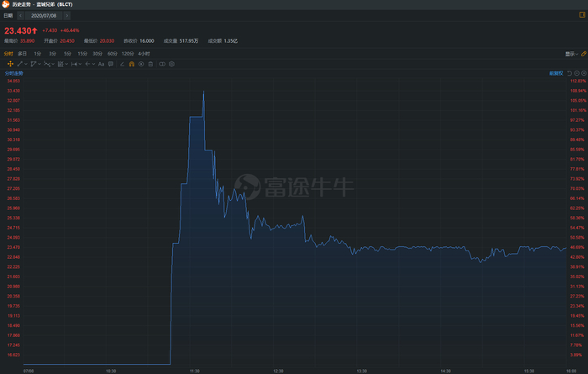Click the volume value 517.95万
This screenshot has height=374, width=588.
click(189, 41)
